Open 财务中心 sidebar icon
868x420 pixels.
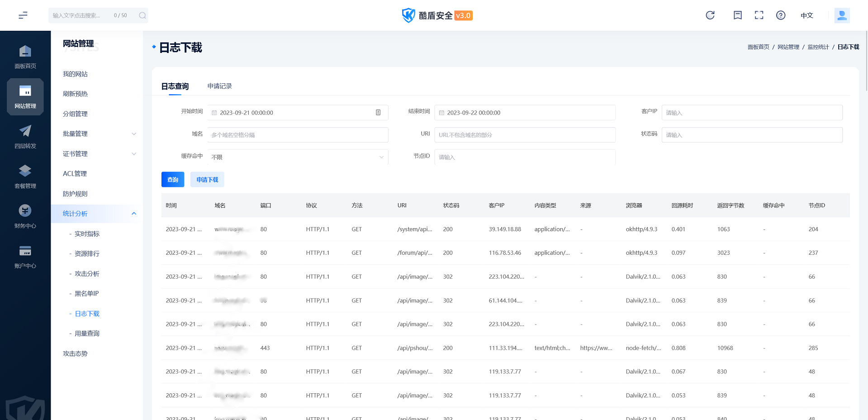25,216
